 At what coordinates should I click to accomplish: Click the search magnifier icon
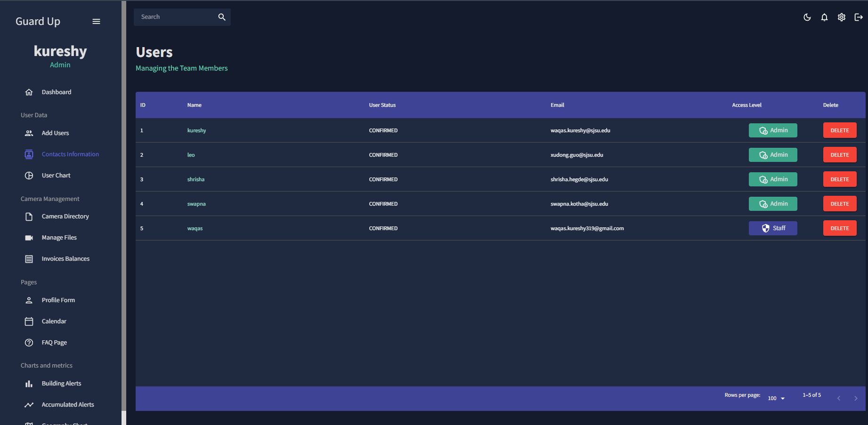[221, 17]
